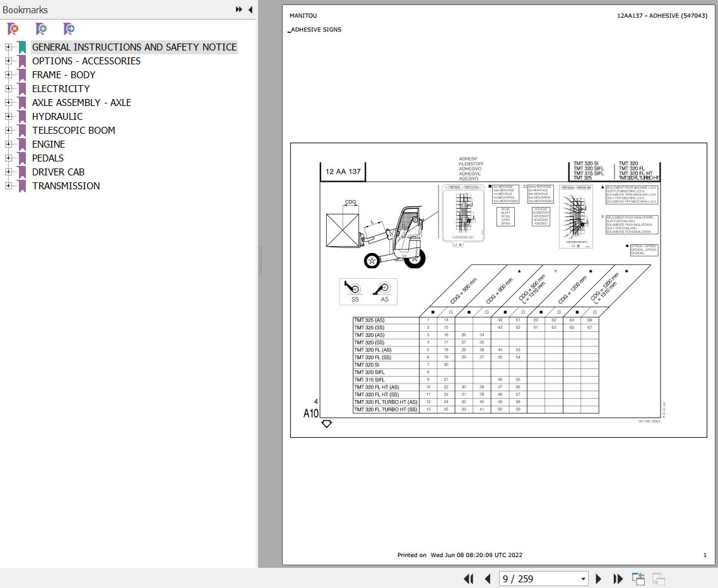Select the ELECTRICITY bookmark

(x=61, y=89)
